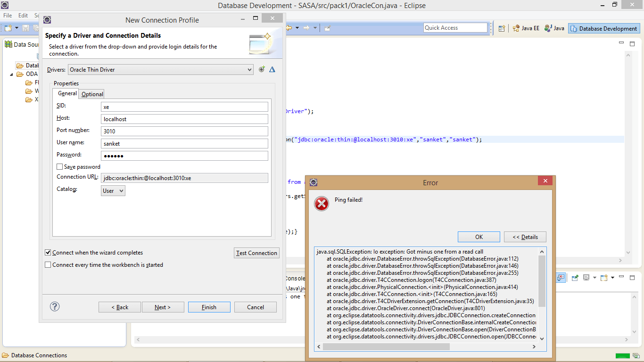Uncheck Connect when the wizard completes
The image size is (644, 362).
[x=48, y=252]
